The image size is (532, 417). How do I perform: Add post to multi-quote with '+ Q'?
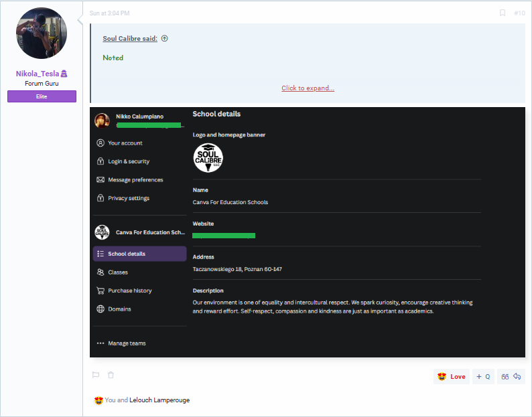(483, 377)
